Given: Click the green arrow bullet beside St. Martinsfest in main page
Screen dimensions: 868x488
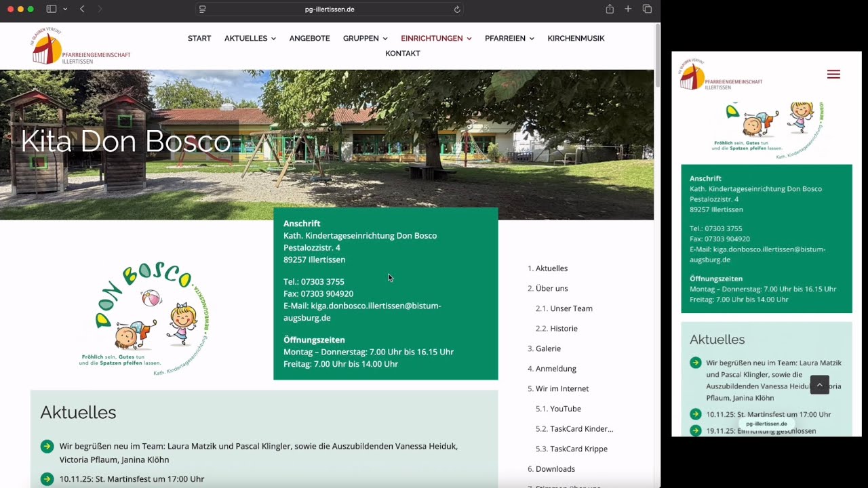Looking at the screenshot, I should pos(47,479).
